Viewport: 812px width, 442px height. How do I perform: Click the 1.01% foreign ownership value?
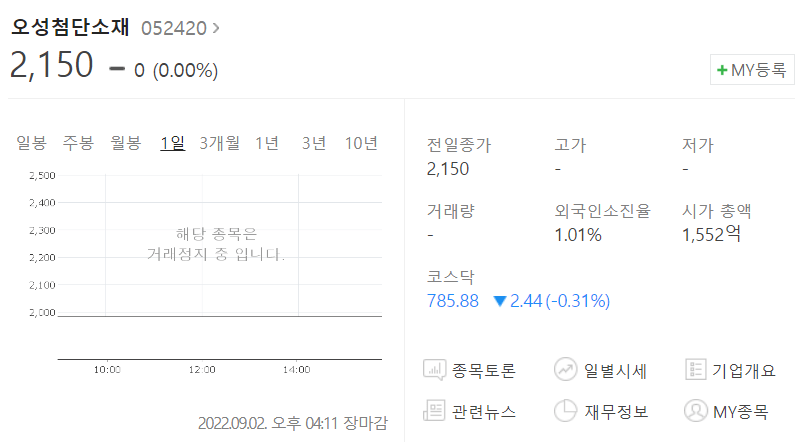click(x=578, y=235)
